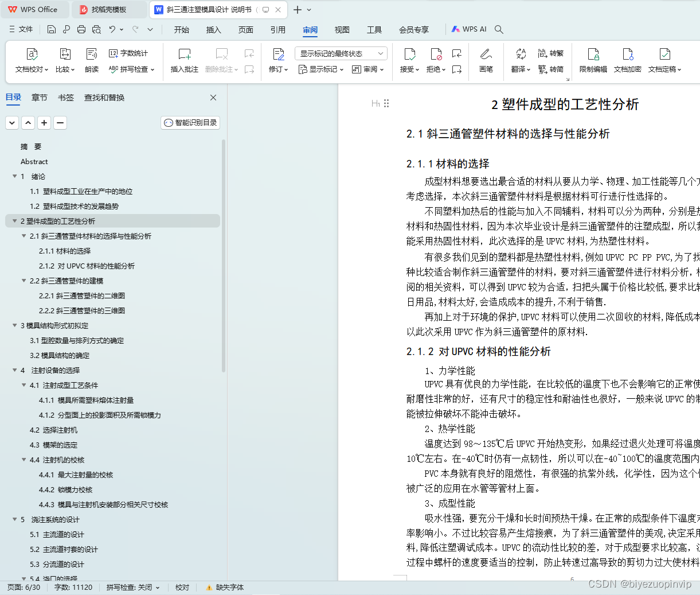Expand all outline levels with down chevron
Screen dimensions: 700x595
pyautogui.click(x=12, y=123)
